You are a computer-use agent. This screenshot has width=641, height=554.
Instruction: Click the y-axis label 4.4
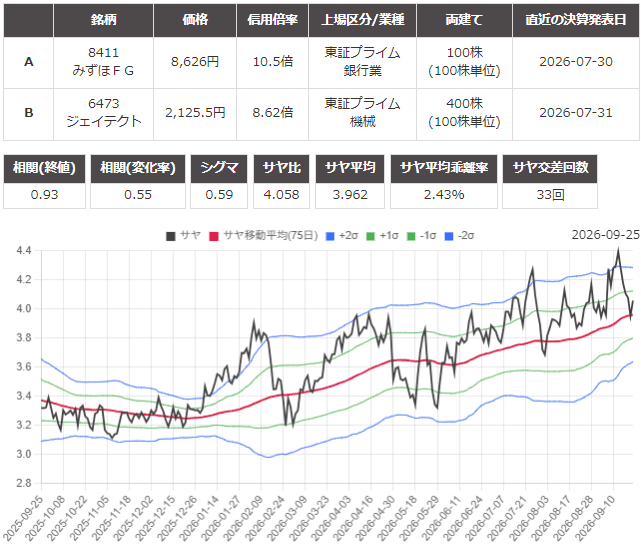click(23, 250)
